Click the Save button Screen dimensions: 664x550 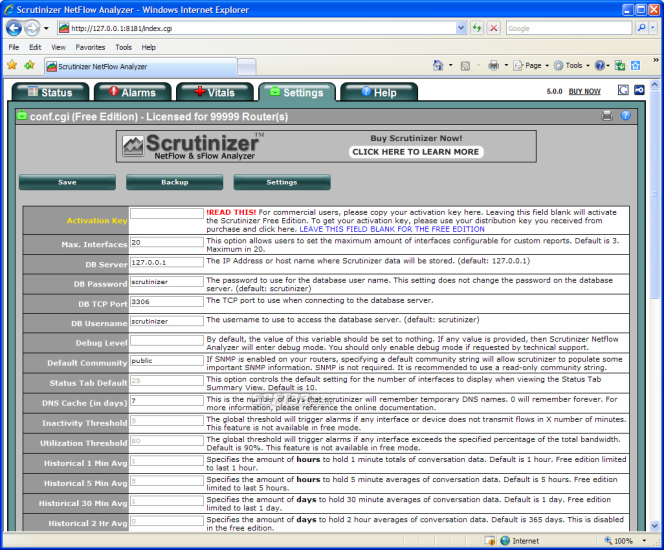pyautogui.click(x=67, y=182)
